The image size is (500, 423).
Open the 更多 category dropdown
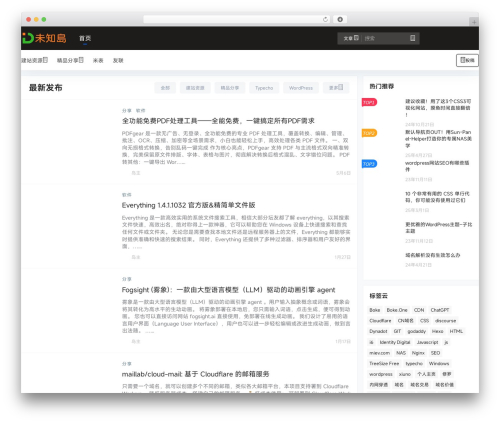[336, 88]
